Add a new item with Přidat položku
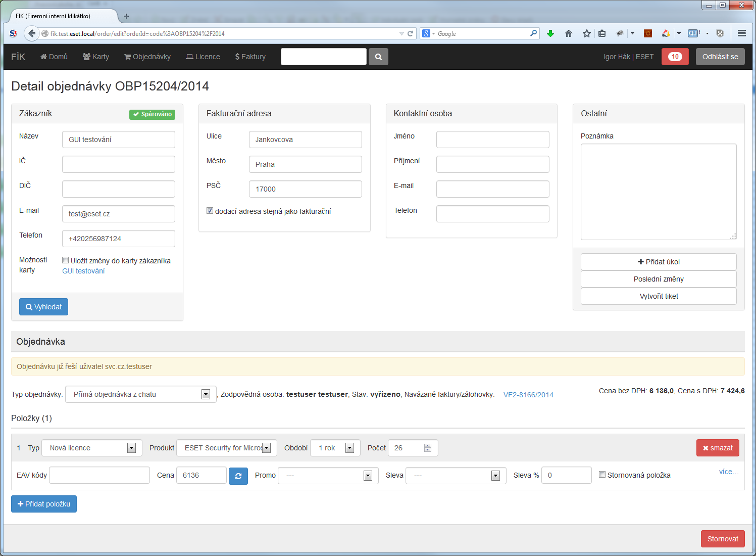Image resolution: width=756 pixels, height=556 pixels. tap(44, 504)
